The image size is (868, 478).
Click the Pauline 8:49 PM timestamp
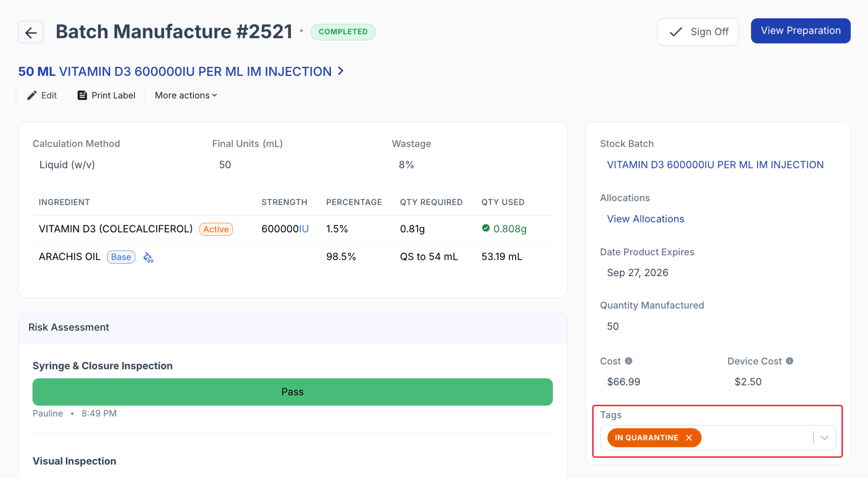coord(75,414)
